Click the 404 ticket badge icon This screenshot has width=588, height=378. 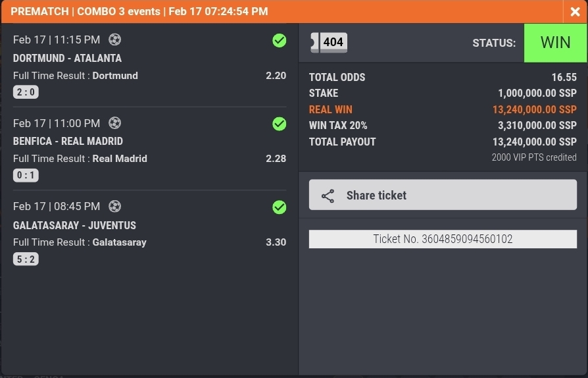[328, 42]
